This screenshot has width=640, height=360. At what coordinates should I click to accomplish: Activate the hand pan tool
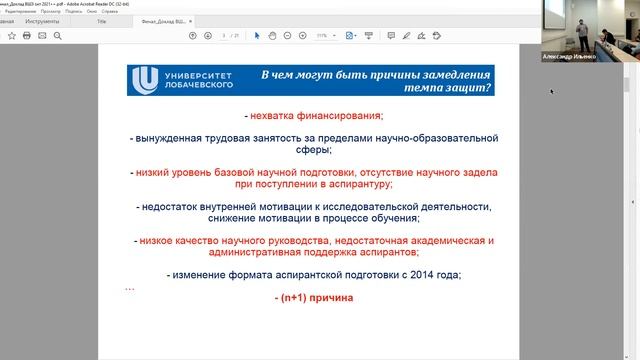[272, 36]
